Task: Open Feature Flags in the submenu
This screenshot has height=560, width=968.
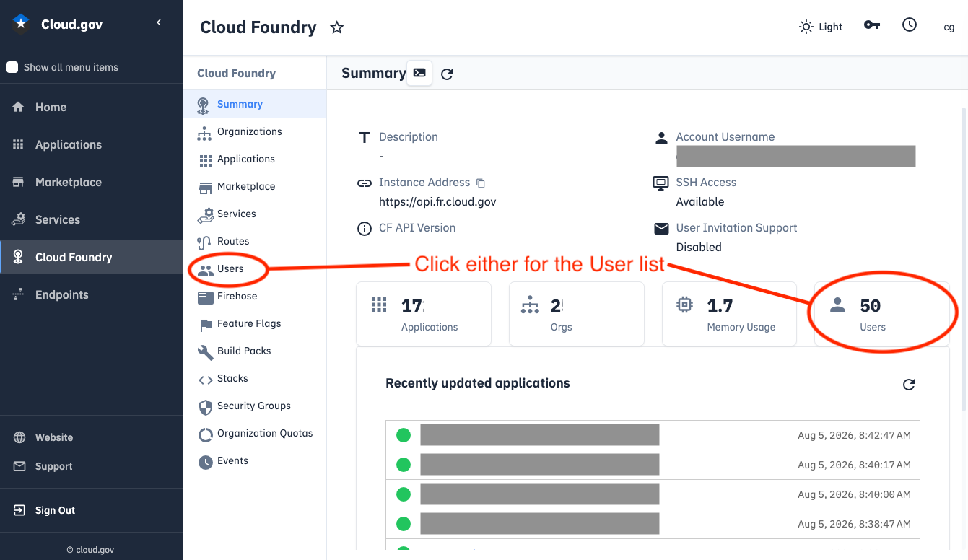Action: click(x=255, y=323)
